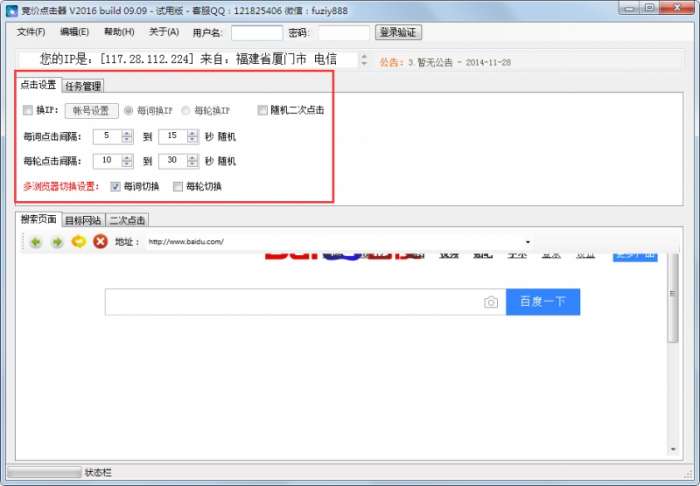The width and height of the screenshot is (700, 486).
Task: Click the red stop loading icon
Action: pos(100,241)
